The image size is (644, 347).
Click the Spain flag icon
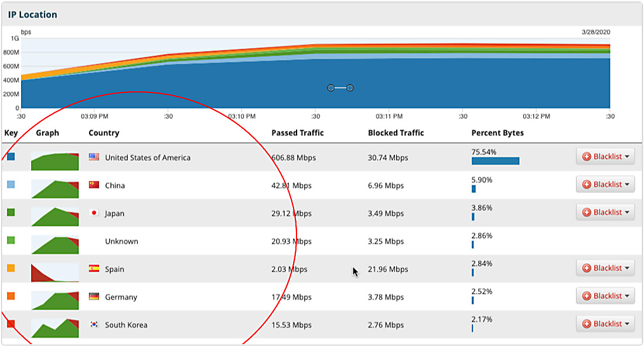pyautogui.click(x=94, y=269)
